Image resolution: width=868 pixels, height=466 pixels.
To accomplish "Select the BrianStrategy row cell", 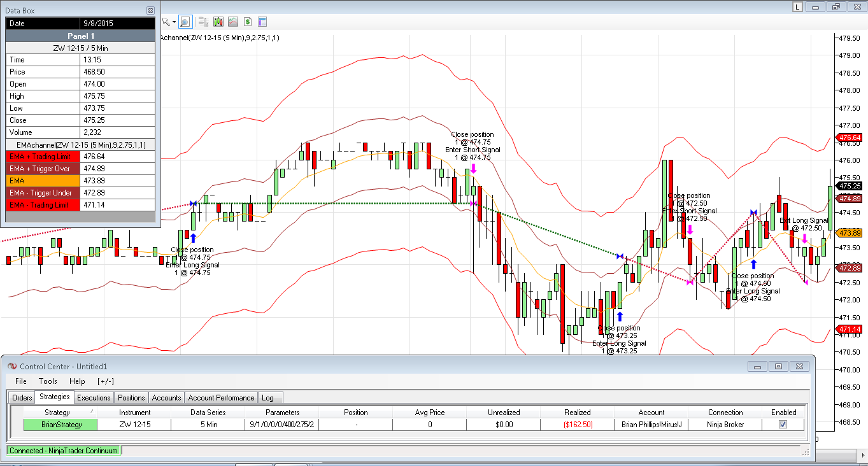I will tap(61, 425).
